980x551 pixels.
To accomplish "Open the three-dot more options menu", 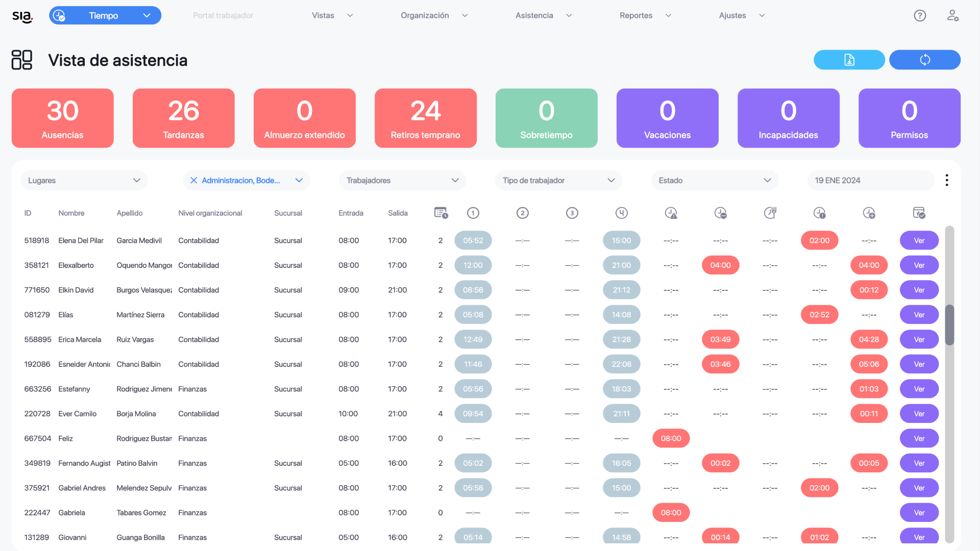I will click(x=947, y=180).
